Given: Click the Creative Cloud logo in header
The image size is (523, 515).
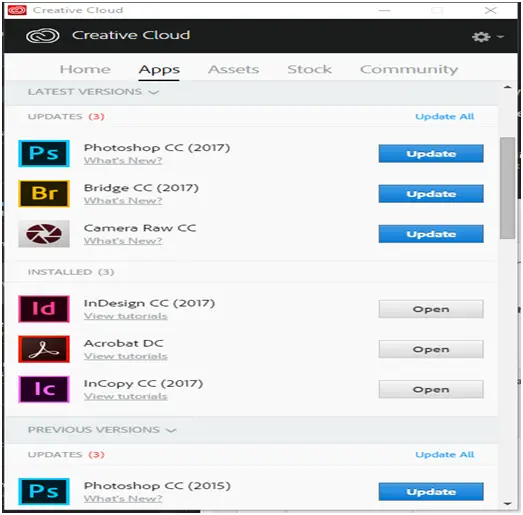Looking at the screenshot, I should [x=43, y=35].
